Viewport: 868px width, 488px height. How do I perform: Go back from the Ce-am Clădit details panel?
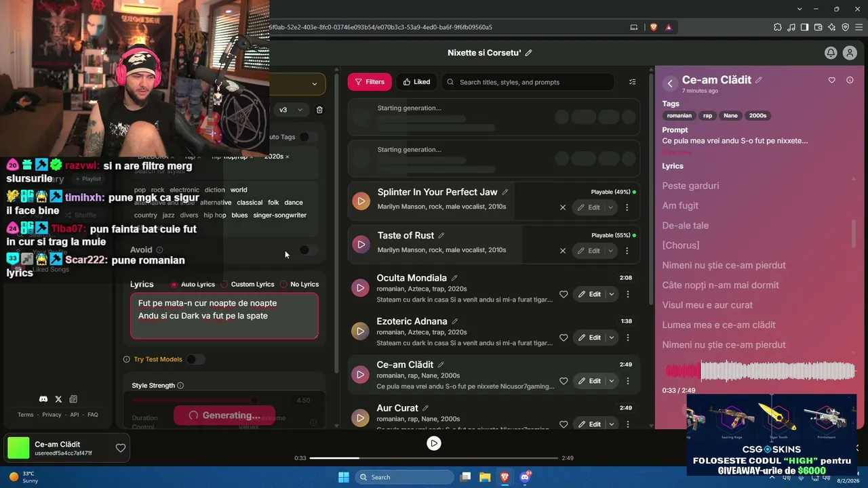pos(670,83)
